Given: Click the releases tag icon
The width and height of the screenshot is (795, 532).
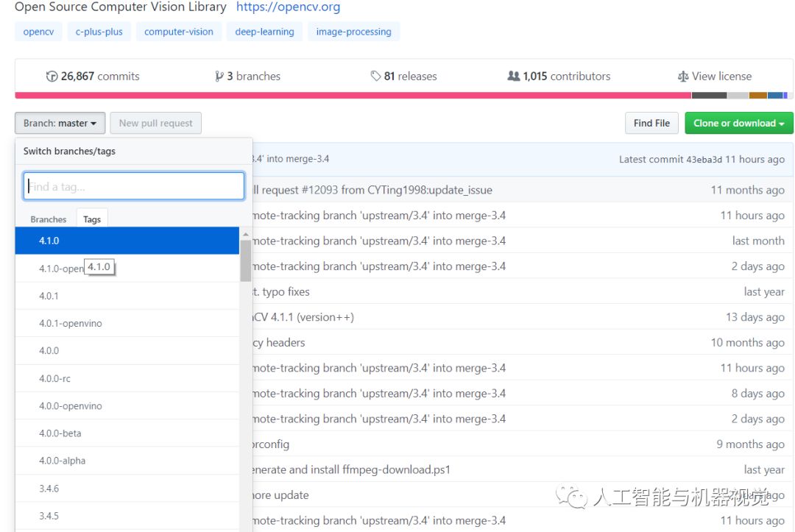Looking at the screenshot, I should click(375, 76).
